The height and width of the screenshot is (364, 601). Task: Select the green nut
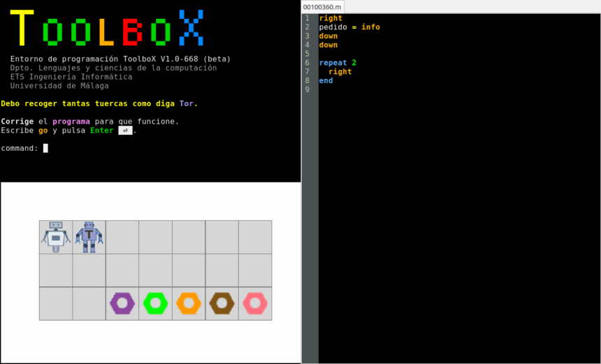(155, 303)
